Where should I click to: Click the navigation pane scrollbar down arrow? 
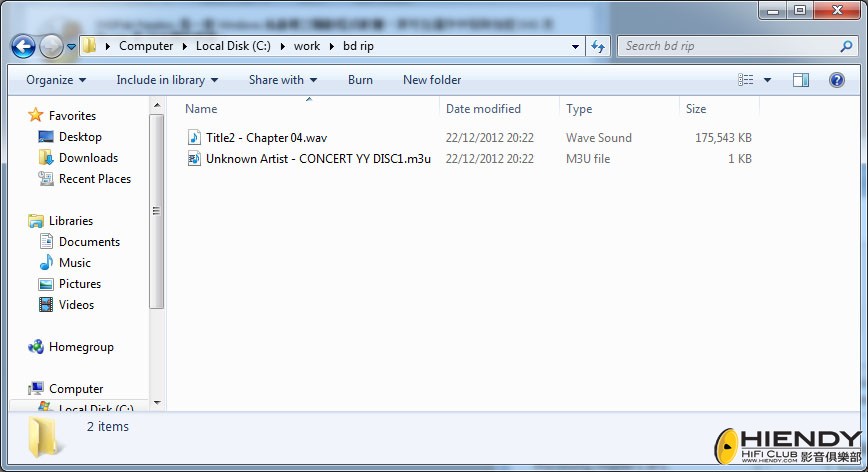(x=157, y=403)
